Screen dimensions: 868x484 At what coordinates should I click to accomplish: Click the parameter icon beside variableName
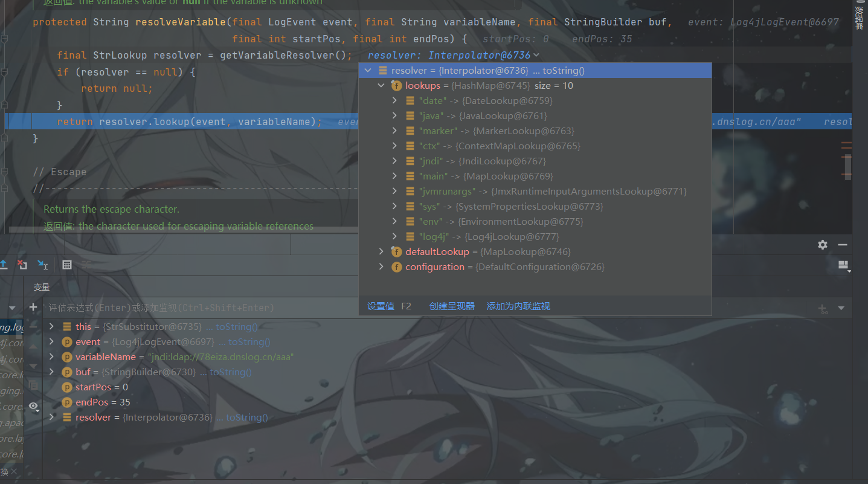67,357
